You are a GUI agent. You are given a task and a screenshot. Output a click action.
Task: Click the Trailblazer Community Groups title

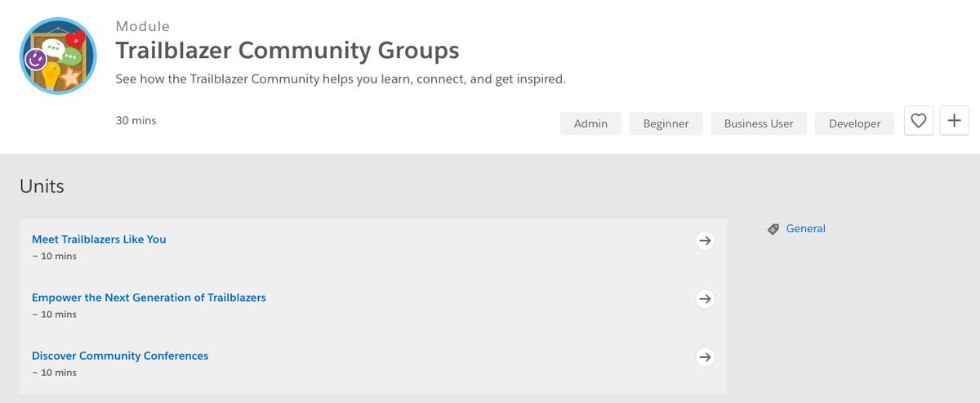tap(287, 51)
